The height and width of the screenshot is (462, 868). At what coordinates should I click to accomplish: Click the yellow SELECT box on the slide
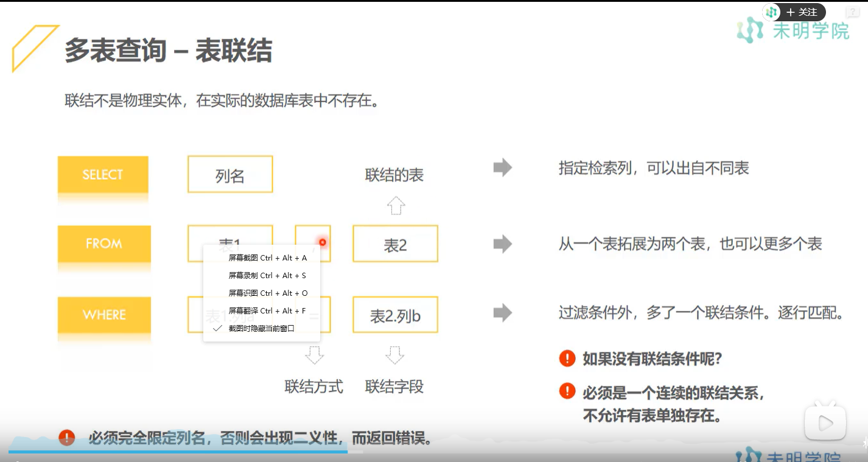pyautogui.click(x=102, y=174)
